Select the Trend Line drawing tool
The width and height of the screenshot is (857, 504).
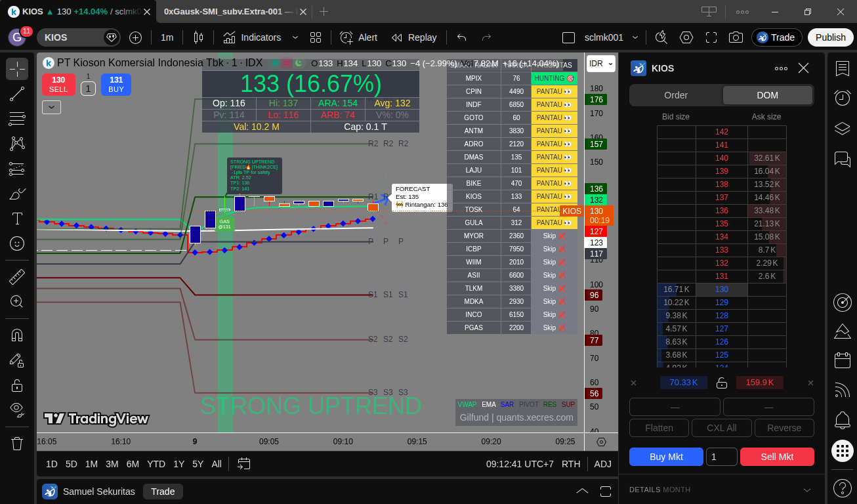17,94
